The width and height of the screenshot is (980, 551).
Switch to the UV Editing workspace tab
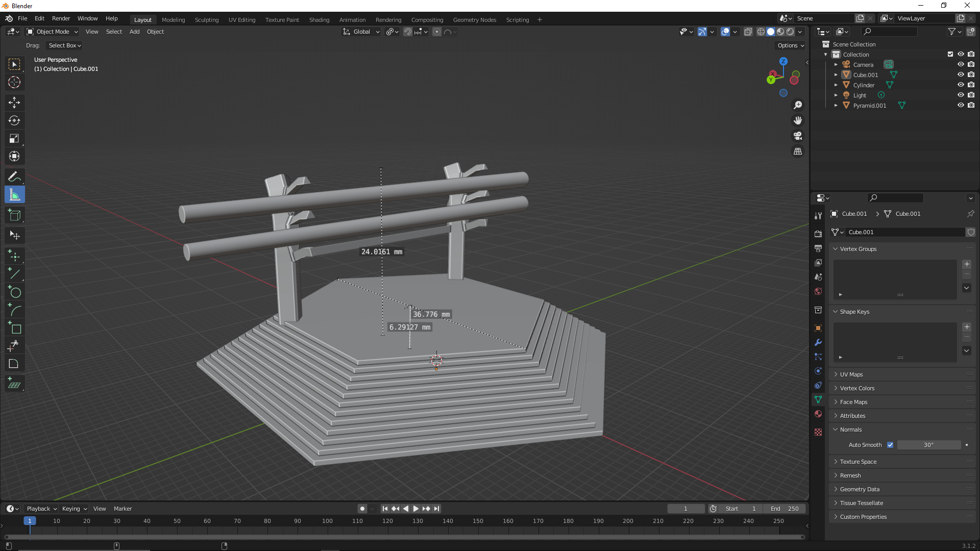(242, 20)
